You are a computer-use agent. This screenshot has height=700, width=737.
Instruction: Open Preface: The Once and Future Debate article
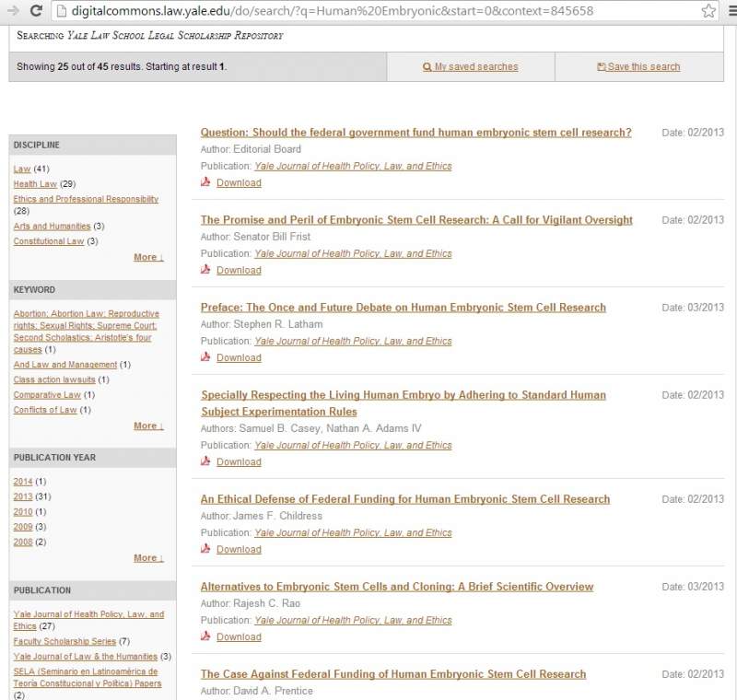coord(404,308)
